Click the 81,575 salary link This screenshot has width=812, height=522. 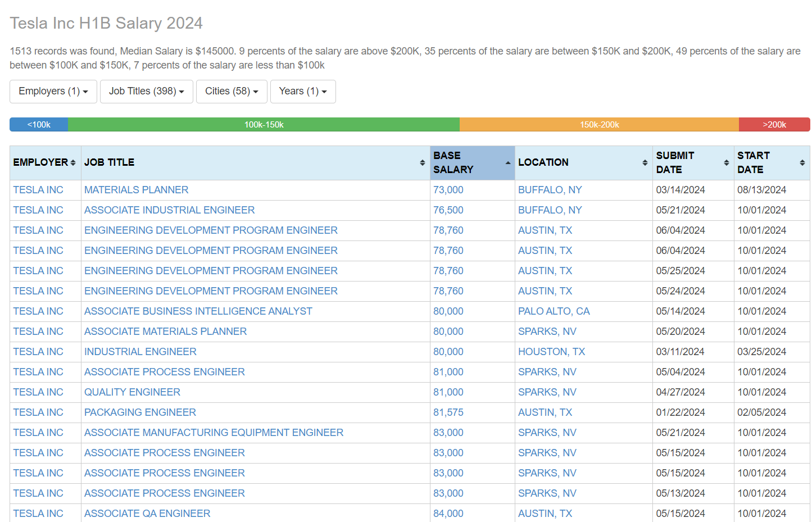(448, 412)
